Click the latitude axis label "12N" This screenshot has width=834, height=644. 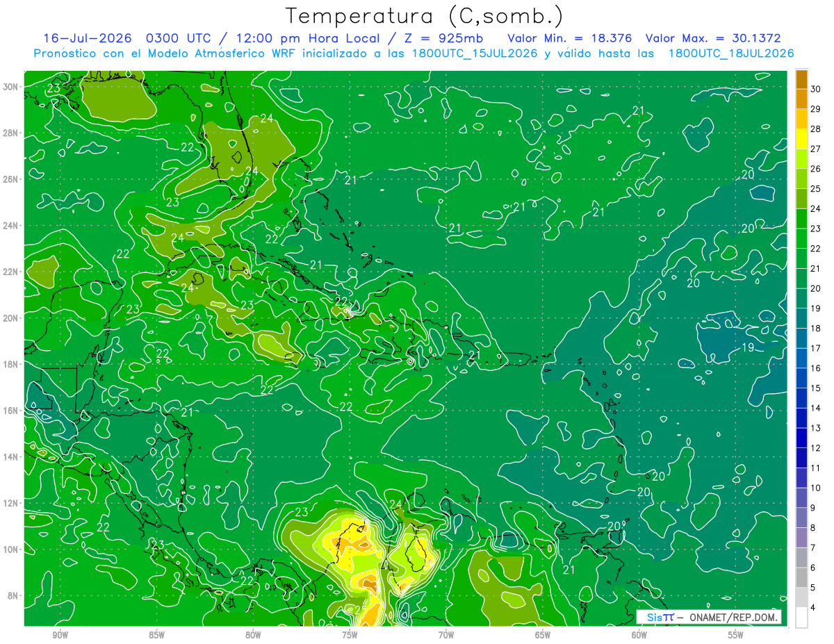(11, 503)
